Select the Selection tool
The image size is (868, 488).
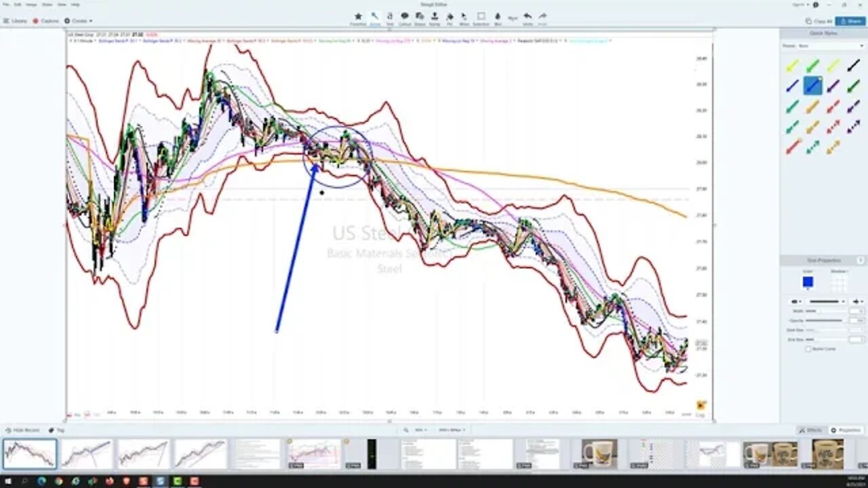tap(481, 18)
